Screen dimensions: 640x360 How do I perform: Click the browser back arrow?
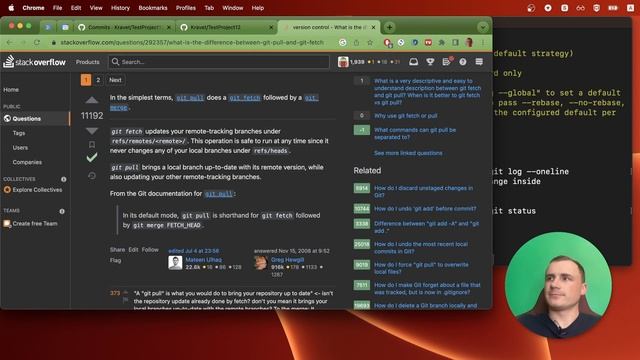[x=10, y=42]
